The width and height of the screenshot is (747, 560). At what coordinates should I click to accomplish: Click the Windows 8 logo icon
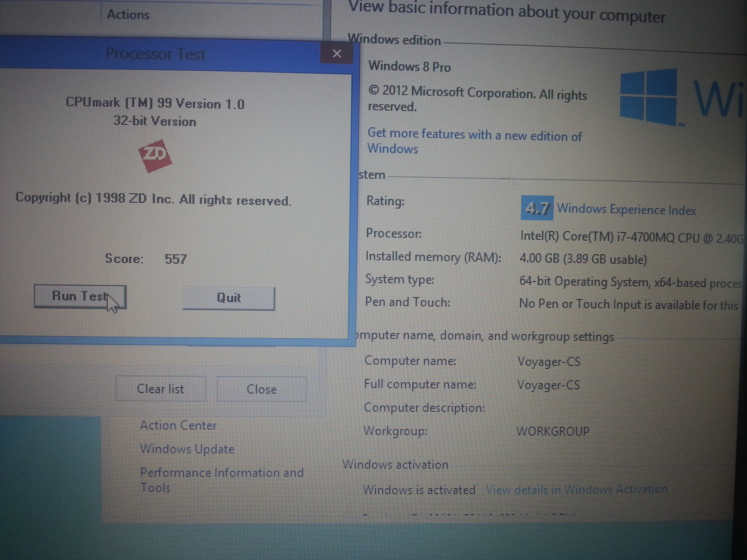point(649,97)
